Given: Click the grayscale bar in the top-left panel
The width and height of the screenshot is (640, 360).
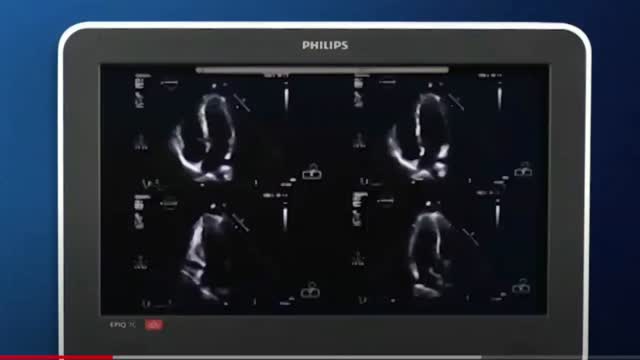Looking at the screenshot, I should tap(286, 98).
